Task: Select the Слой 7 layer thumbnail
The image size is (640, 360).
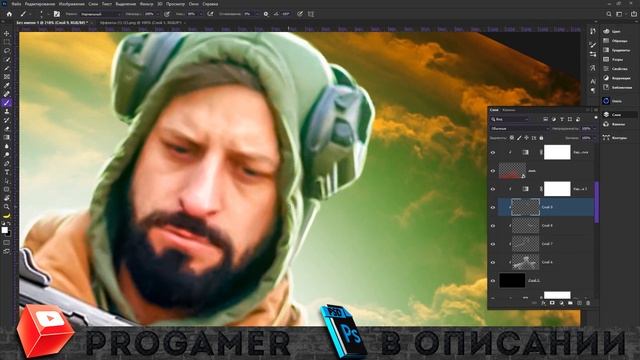Action: 525,244
